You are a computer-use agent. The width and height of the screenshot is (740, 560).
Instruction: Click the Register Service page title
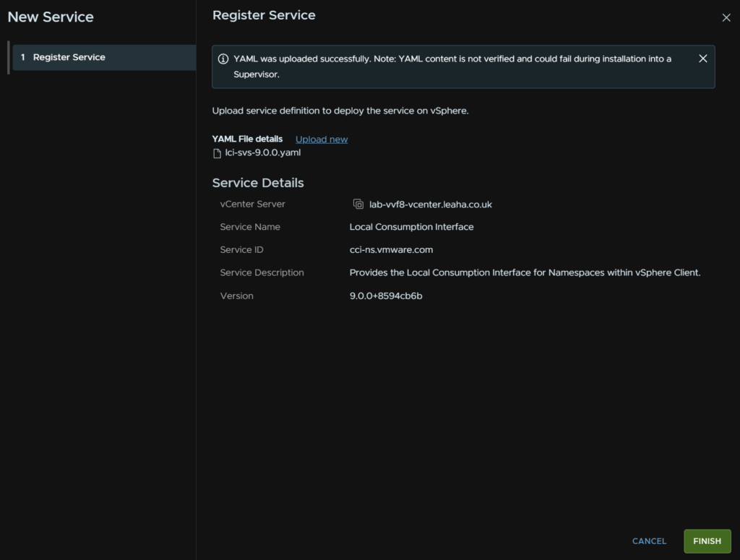point(264,15)
